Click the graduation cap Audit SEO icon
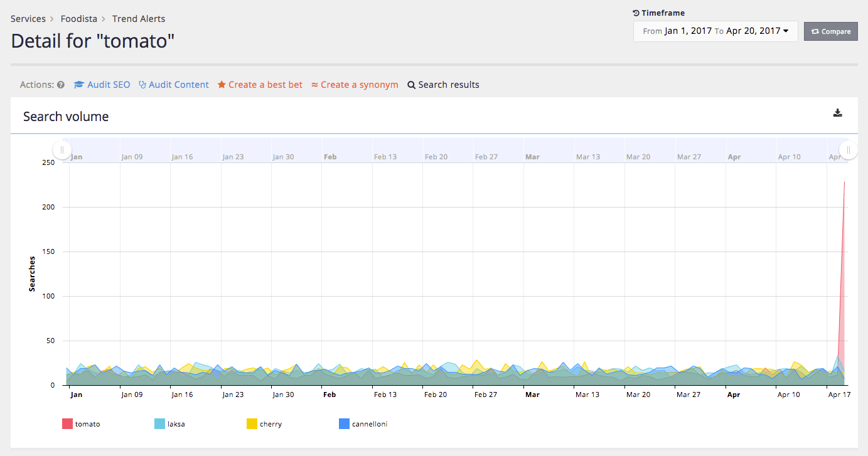Viewport: 868px width, 456px height. pos(79,85)
